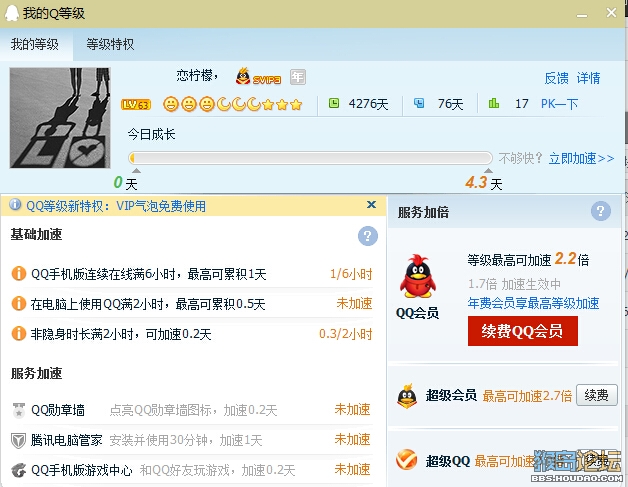Click the 1/6小时 progress text
The width and height of the screenshot is (628, 487).
click(x=351, y=274)
